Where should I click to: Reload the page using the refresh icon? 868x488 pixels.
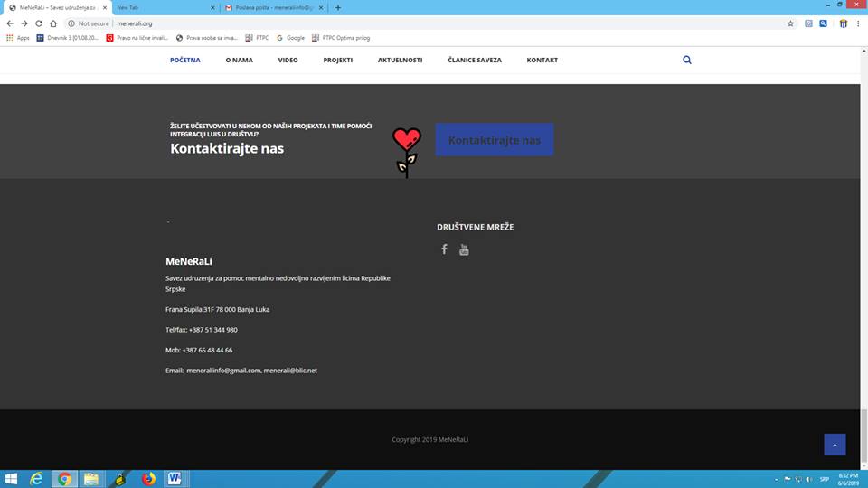(x=39, y=23)
